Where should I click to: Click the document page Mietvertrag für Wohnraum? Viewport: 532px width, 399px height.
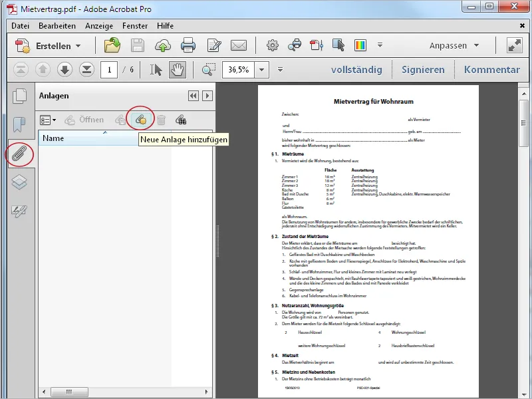pos(368,241)
